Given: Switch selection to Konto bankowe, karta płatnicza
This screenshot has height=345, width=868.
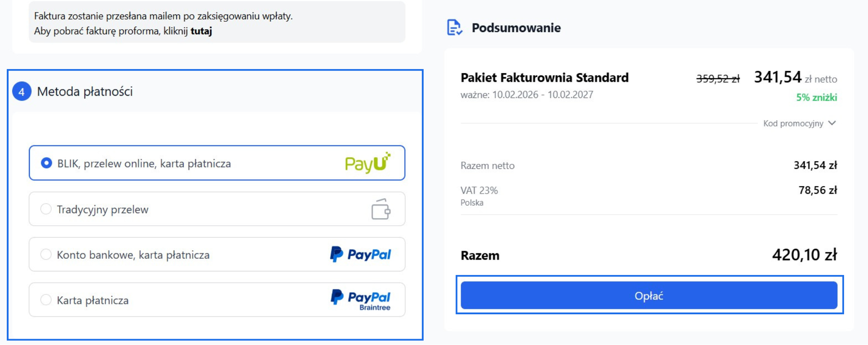Looking at the screenshot, I should [46, 254].
